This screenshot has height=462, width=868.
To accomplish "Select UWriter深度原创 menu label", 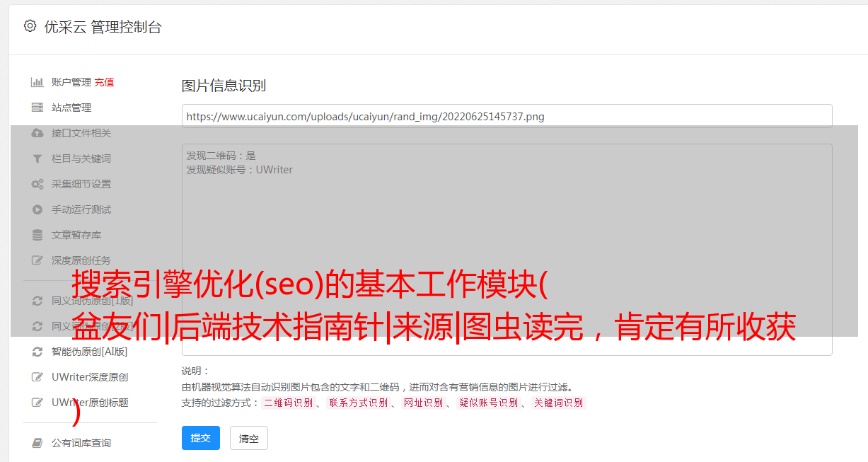I will 90,377.
